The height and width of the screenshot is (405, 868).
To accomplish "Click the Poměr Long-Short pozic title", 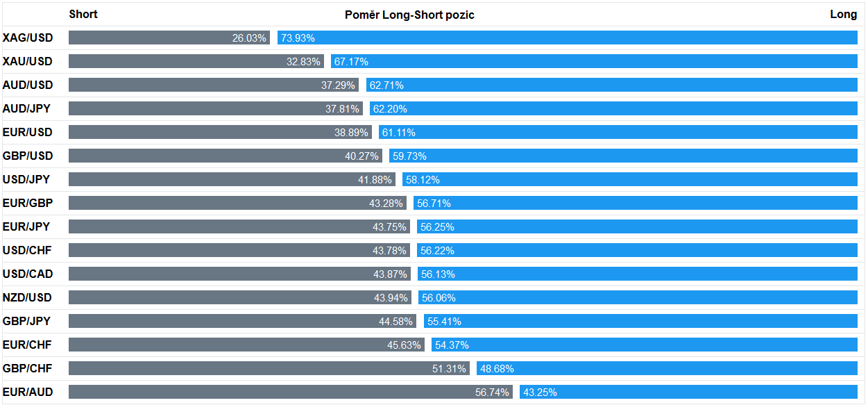I will click(x=410, y=15).
